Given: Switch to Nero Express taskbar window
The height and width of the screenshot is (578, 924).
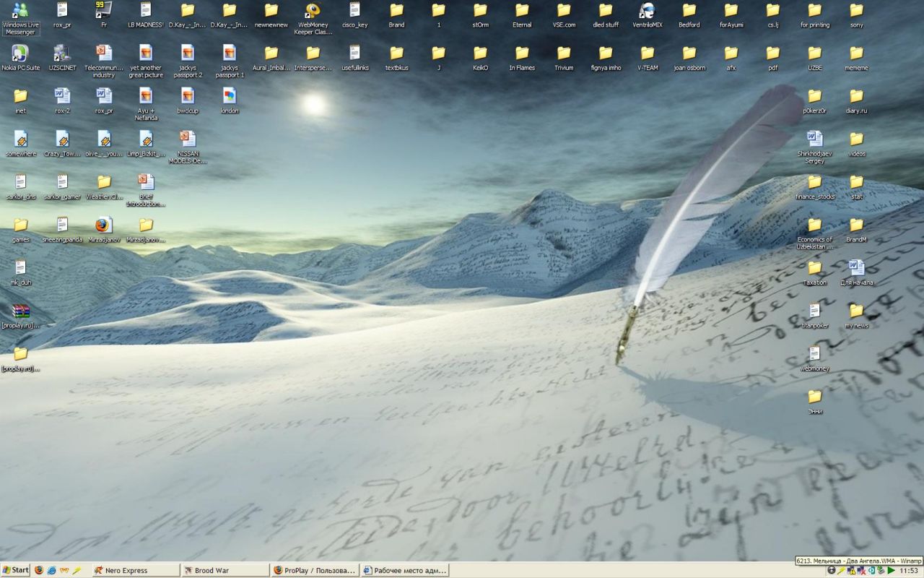Looking at the screenshot, I should (135, 570).
